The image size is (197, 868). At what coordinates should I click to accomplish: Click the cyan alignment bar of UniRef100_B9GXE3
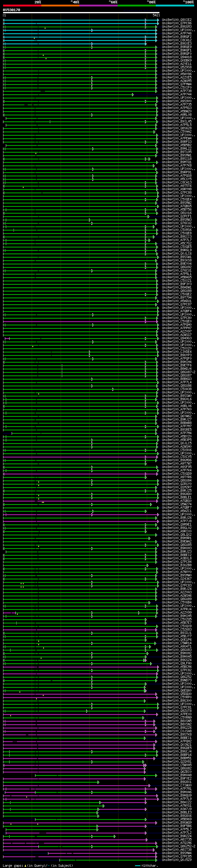pyautogui.click(x=75, y=44)
